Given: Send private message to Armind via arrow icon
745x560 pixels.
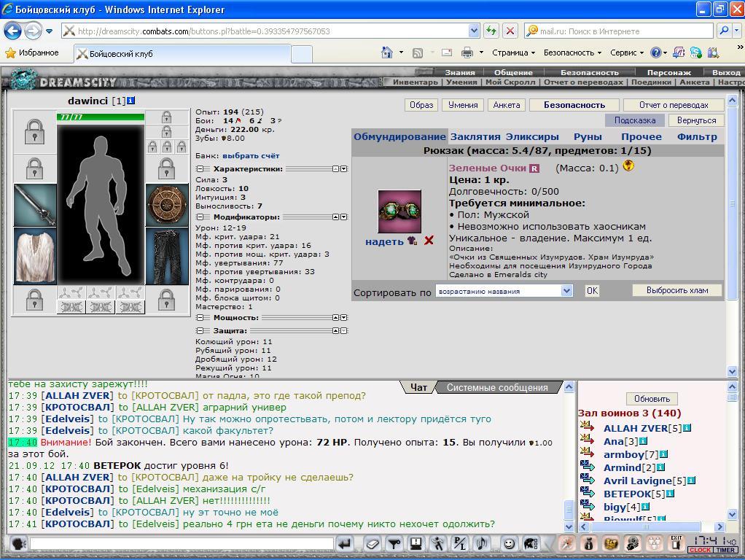Looking at the screenshot, I should [x=588, y=467].
